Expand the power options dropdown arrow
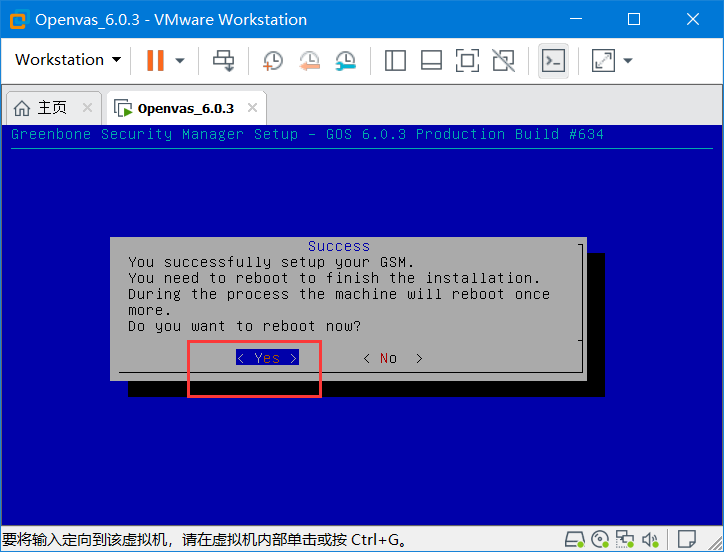 pos(180,61)
